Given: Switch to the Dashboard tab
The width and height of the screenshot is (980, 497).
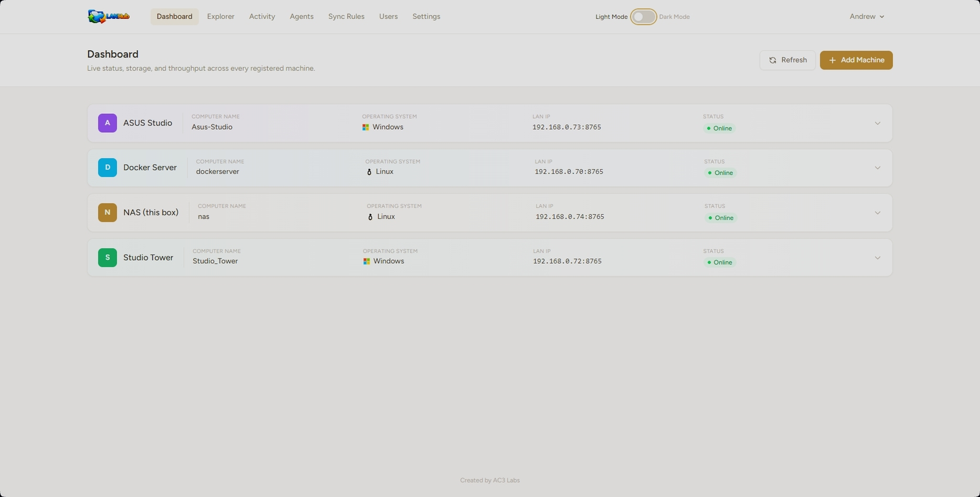Looking at the screenshot, I should 175,17.
